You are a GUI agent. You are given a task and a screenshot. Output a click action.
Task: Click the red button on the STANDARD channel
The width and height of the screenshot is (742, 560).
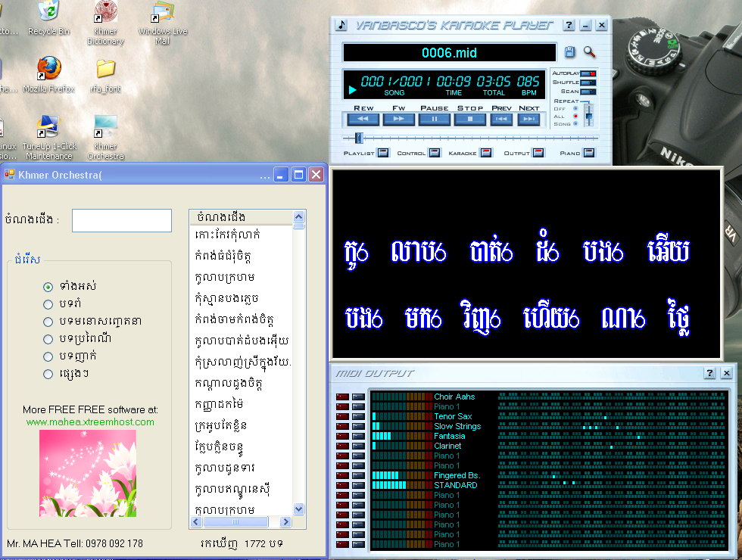coord(342,485)
